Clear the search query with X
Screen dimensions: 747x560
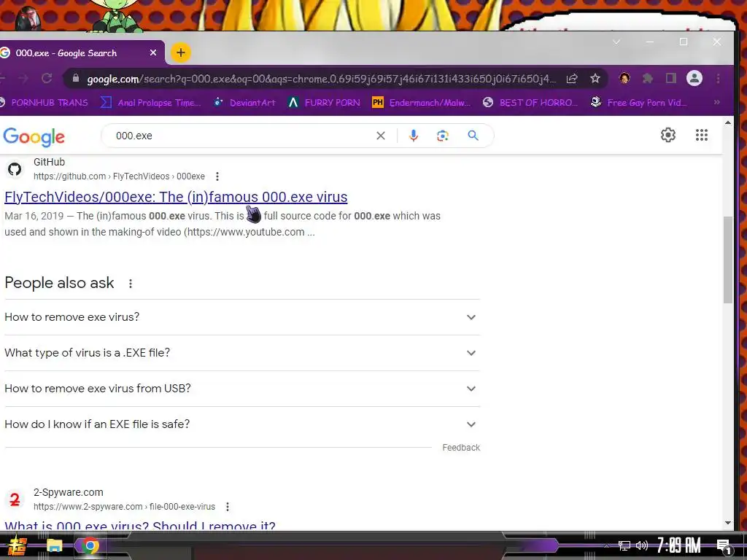[x=381, y=136]
